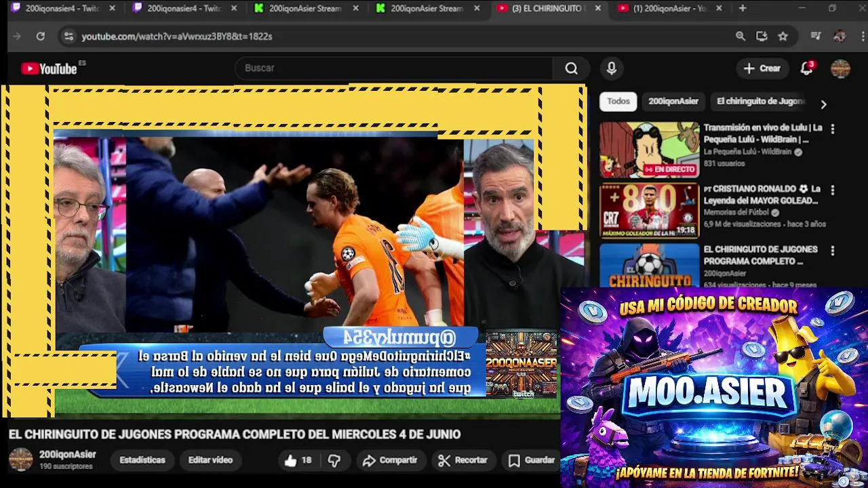
Task: Open the YouTube account avatar menu
Action: pos(840,68)
